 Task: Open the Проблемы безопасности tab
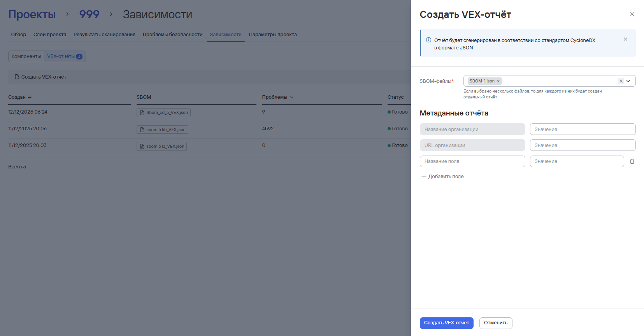(x=172, y=35)
